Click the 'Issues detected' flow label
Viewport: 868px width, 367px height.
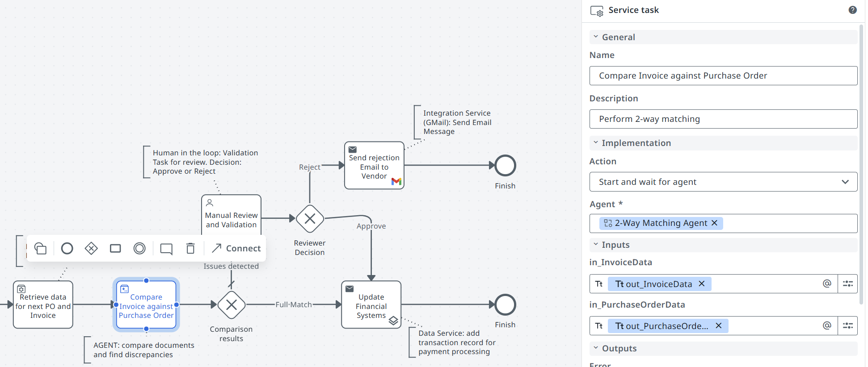click(231, 266)
